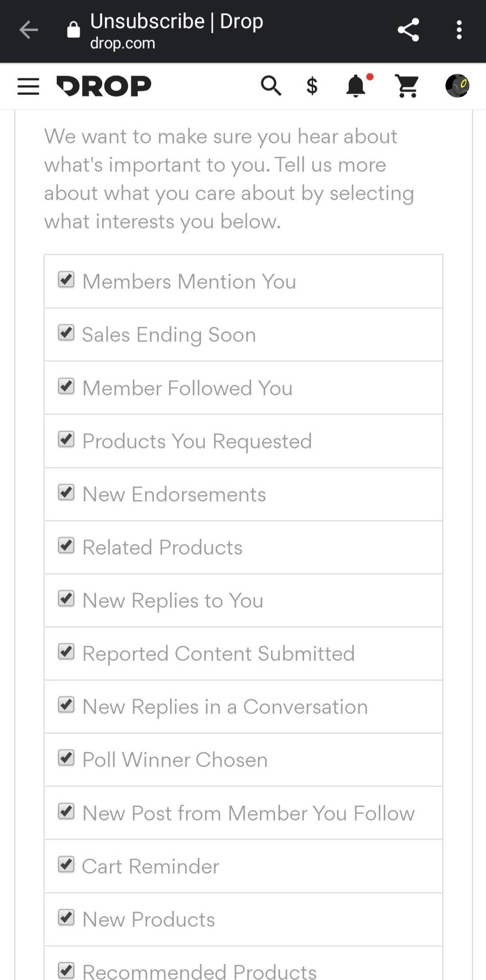Screen dimensions: 486x980
Task: Open browser three-dot overflow menu
Action: click(459, 30)
